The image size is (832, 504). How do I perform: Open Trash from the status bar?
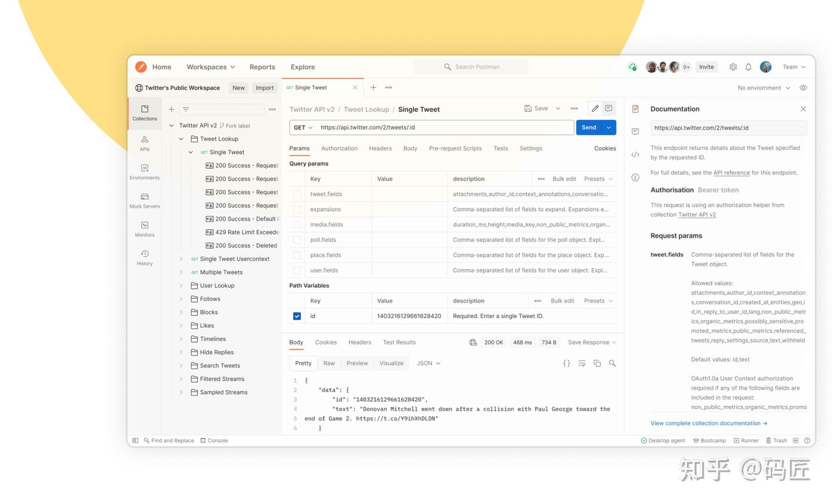(x=776, y=440)
